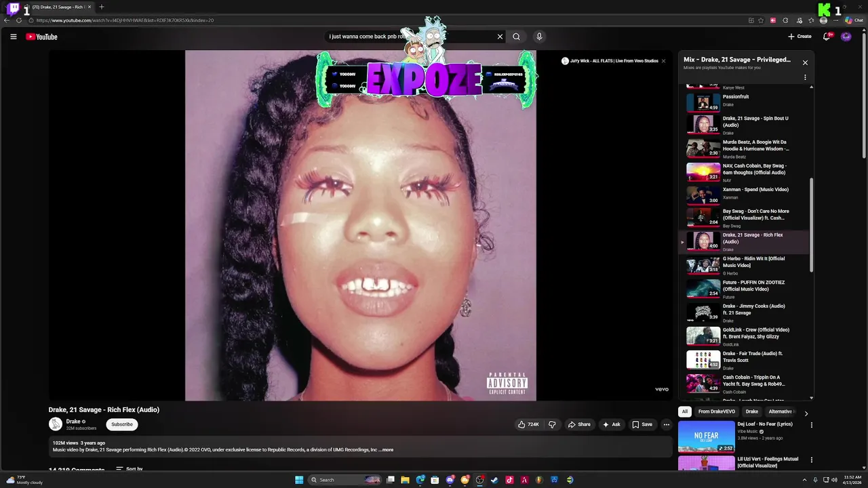Play Drake - Fair Trade (Audio)
868x488 pixels.
point(745,360)
